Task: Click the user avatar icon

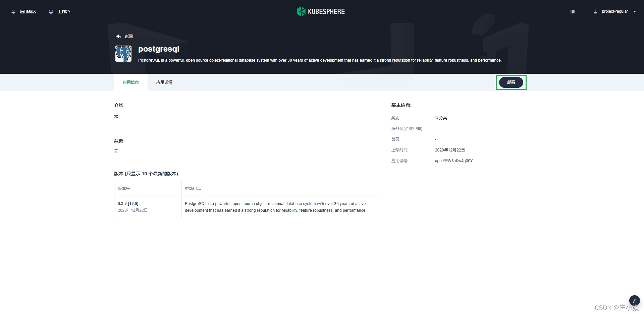Action: click(595, 12)
